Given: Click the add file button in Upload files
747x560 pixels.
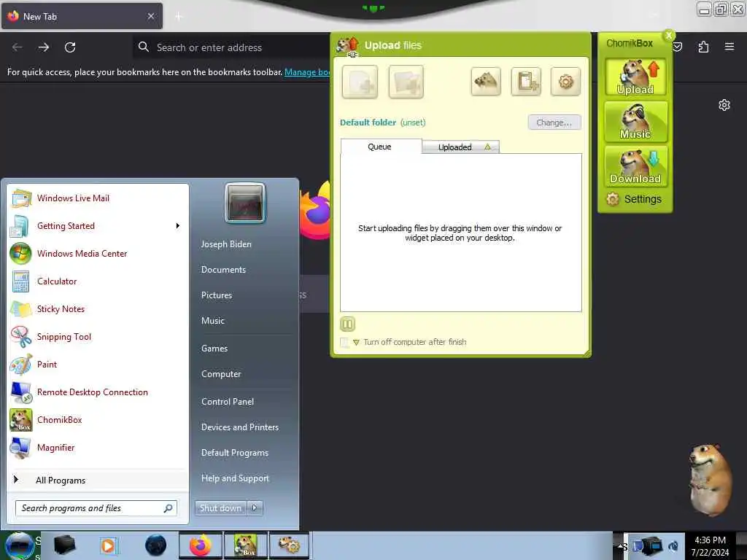Looking at the screenshot, I should (x=360, y=82).
